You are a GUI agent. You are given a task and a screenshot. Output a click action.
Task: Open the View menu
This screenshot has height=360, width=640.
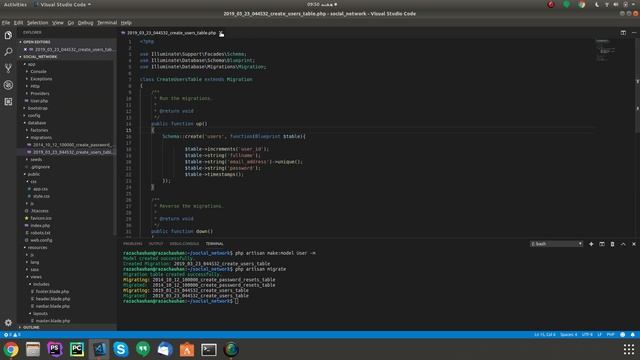pos(58,23)
